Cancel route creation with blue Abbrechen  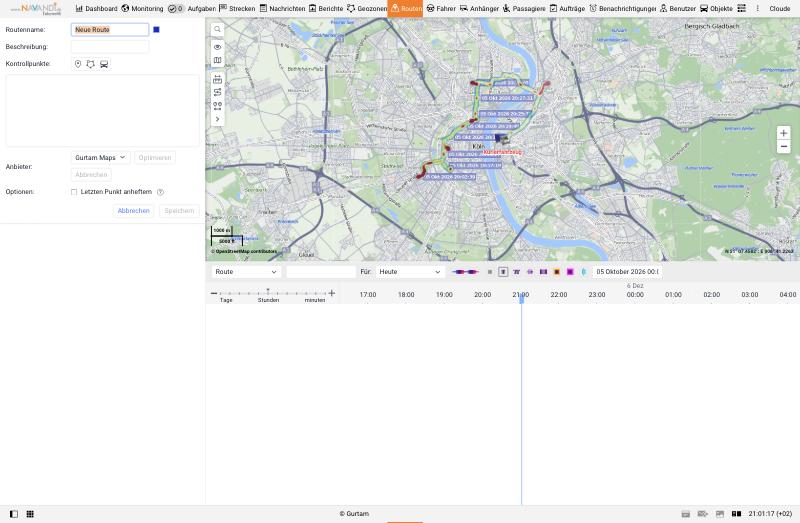pyautogui.click(x=134, y=211)
